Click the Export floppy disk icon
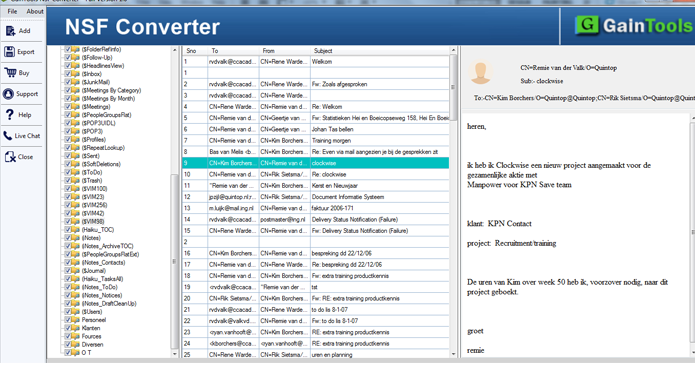This screenshot has width=695, height=366. pos(9,52)
